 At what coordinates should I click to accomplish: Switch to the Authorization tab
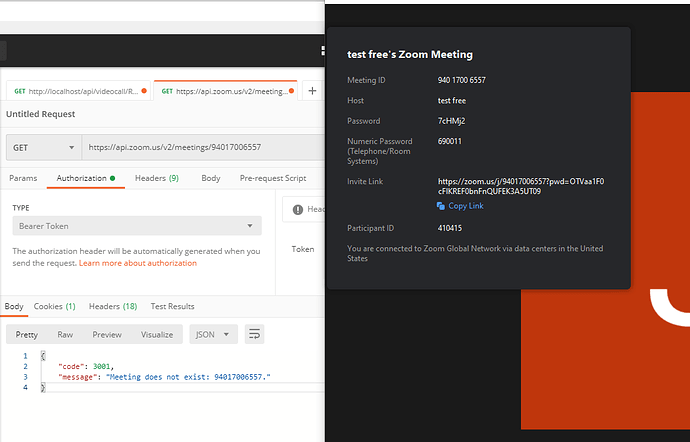pyautogui.click(x=86, y=178)
